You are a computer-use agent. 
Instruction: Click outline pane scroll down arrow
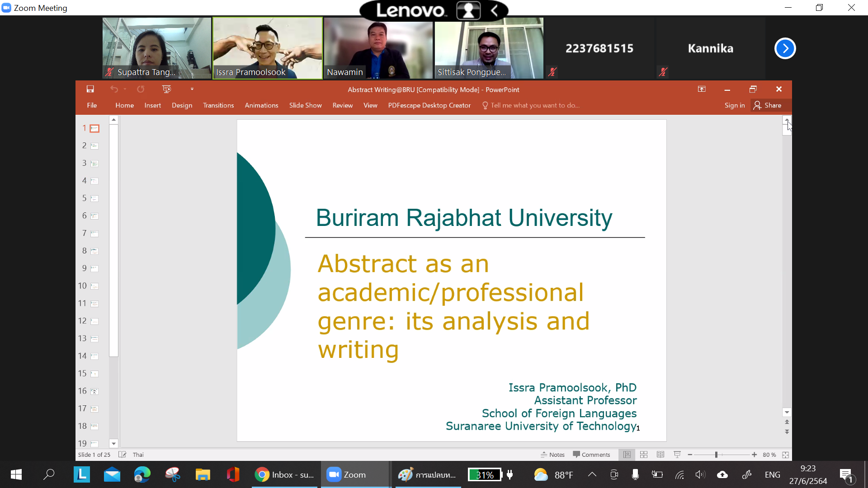pos(114,444)
